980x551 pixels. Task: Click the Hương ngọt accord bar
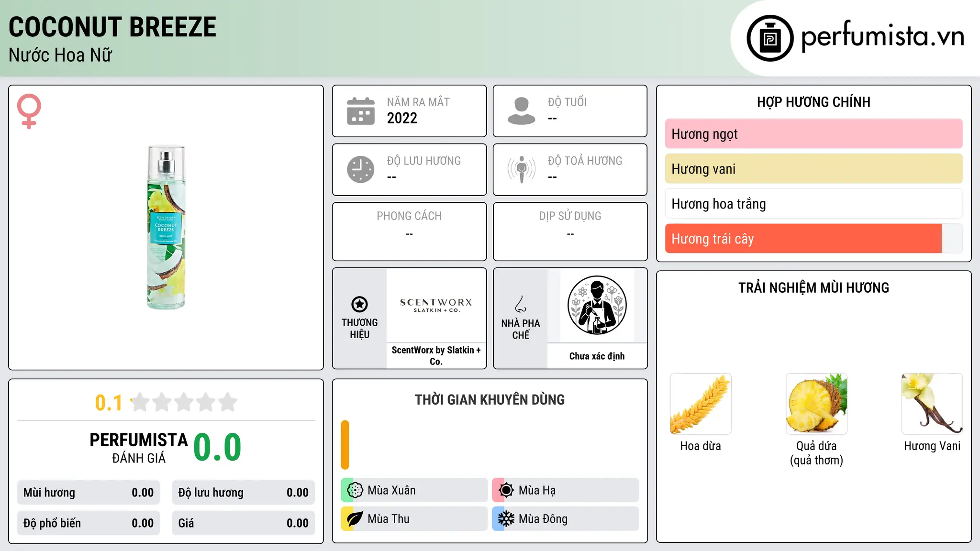point(814,134)
